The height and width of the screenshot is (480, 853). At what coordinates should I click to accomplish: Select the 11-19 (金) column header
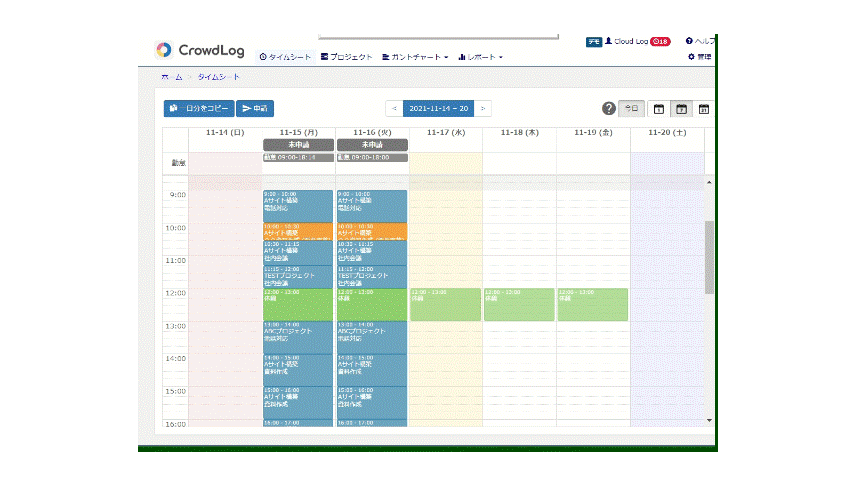coord(594,132)
